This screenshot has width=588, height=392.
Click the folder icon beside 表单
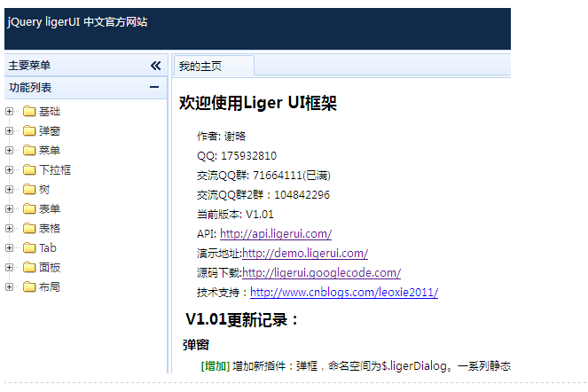tap(29, 209)
